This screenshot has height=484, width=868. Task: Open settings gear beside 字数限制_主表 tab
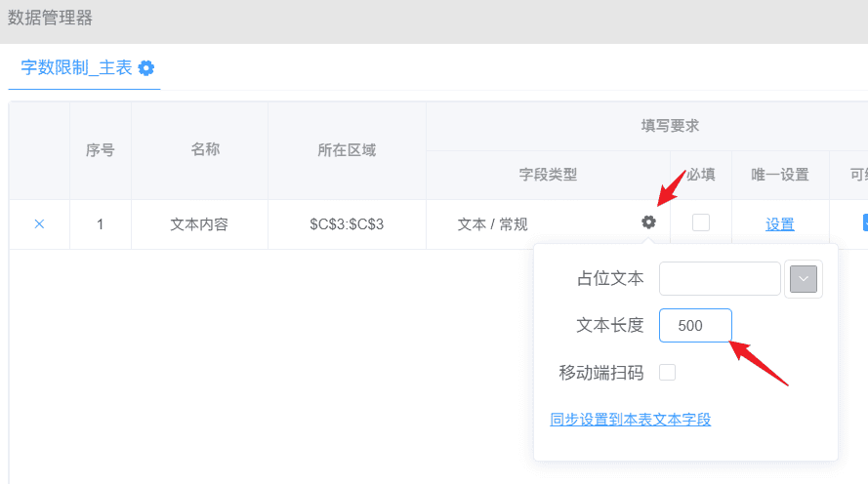[x=146, y=68]
